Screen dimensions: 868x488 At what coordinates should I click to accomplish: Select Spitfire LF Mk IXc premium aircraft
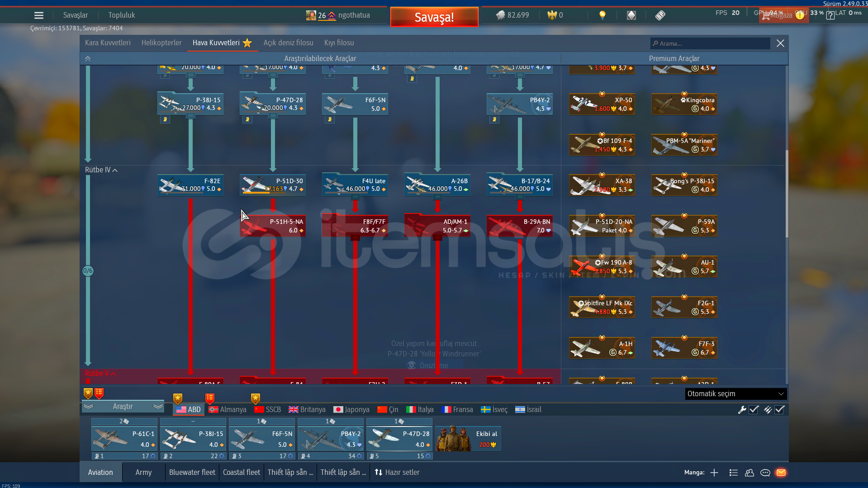(602, 307)
